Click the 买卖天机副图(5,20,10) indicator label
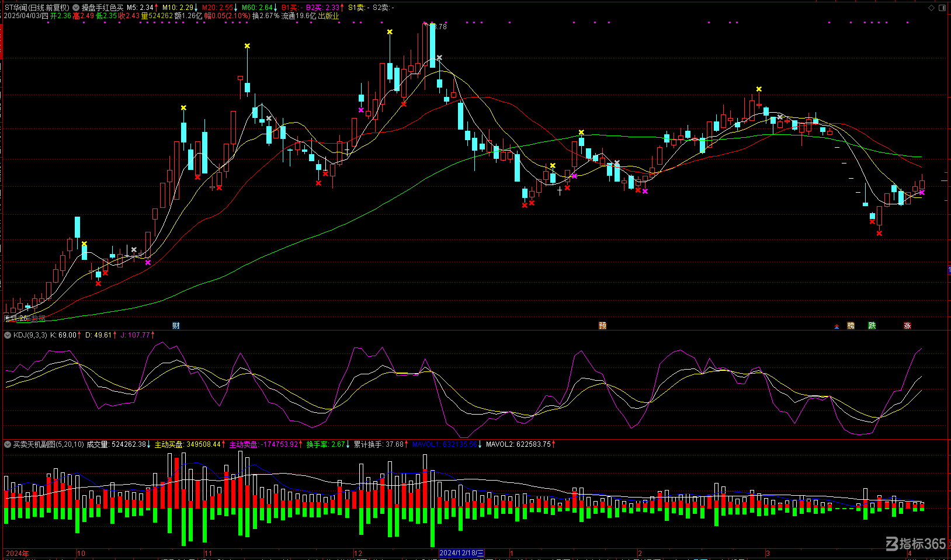951x560 pixels. pos(48,444)
